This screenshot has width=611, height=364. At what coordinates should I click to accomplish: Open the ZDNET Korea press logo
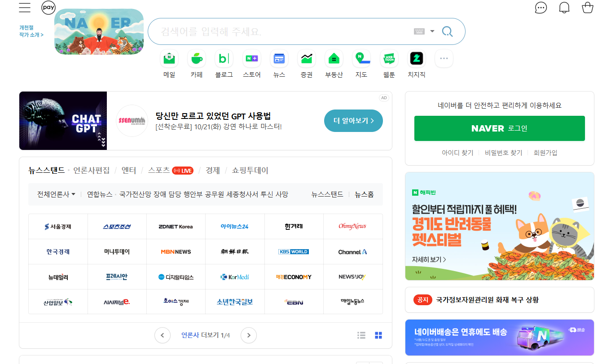(x=176, y=227)
